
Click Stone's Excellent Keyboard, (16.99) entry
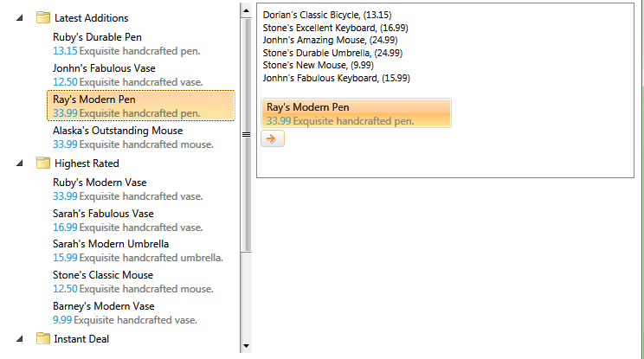click(335, 28)
